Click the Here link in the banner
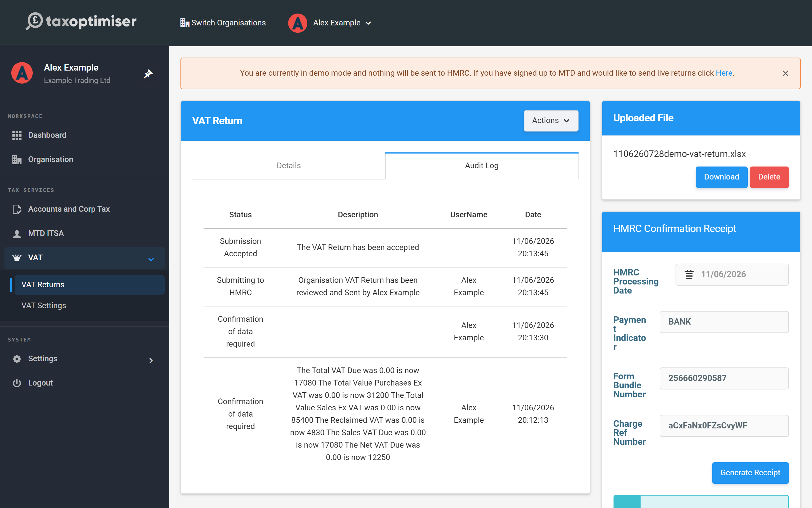812x508 pixels. [724, 73]
